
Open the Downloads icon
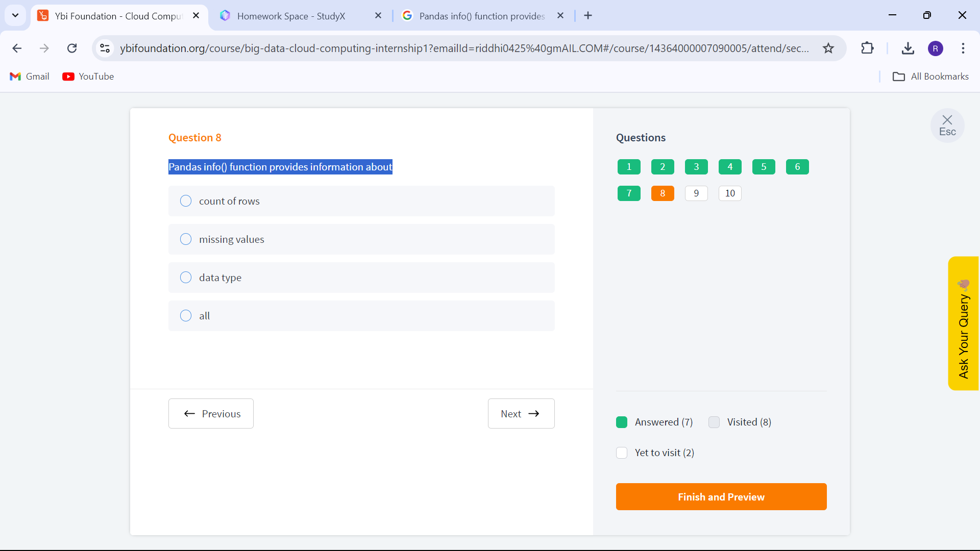[x=908, y=48]
